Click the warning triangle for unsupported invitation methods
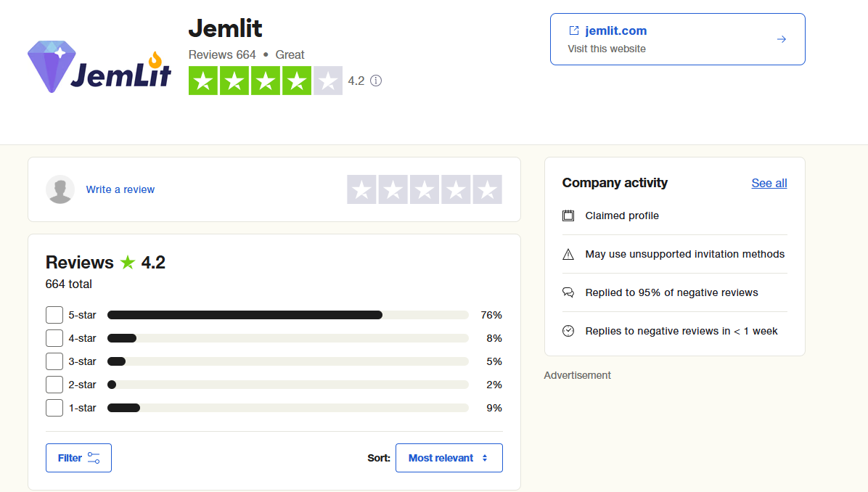This screenshot has height=492, width=868. tap(568, 254)
